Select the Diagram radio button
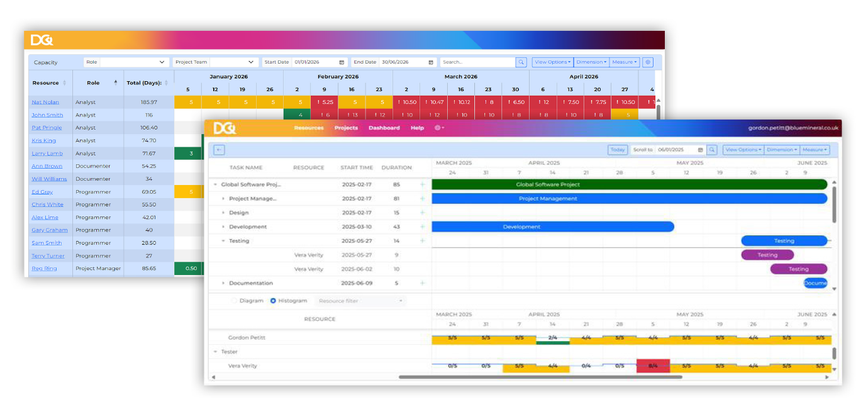This screenshot has width=868, height=409. point(235,301)
